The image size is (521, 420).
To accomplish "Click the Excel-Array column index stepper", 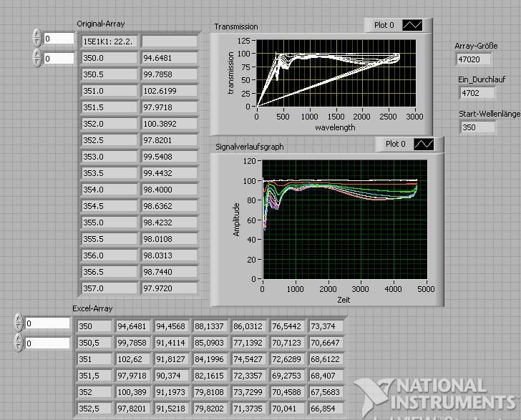I will tap(19, 343).
